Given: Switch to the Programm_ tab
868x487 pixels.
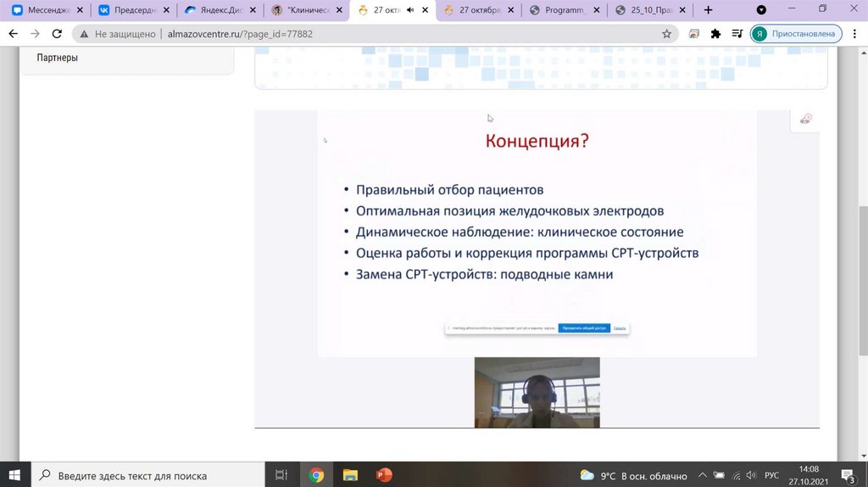Looking at the screenshot, I should pyautogui.click(x=563, y=10).
